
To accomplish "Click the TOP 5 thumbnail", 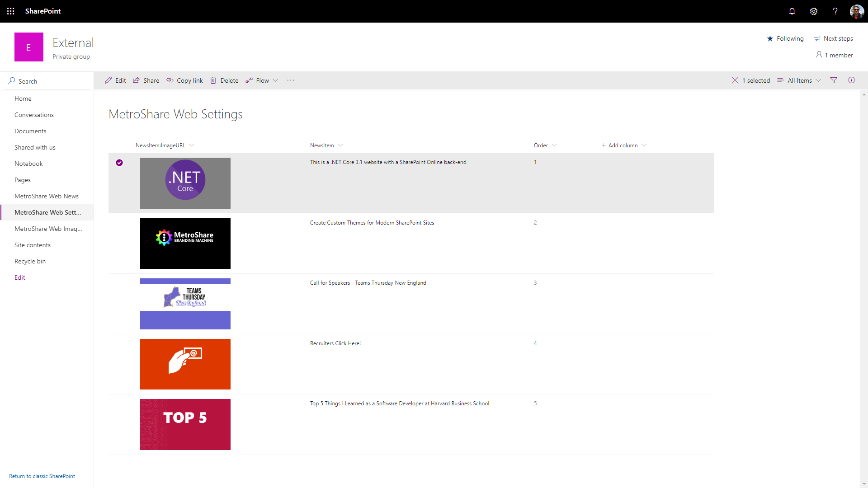I will (185, 424).
